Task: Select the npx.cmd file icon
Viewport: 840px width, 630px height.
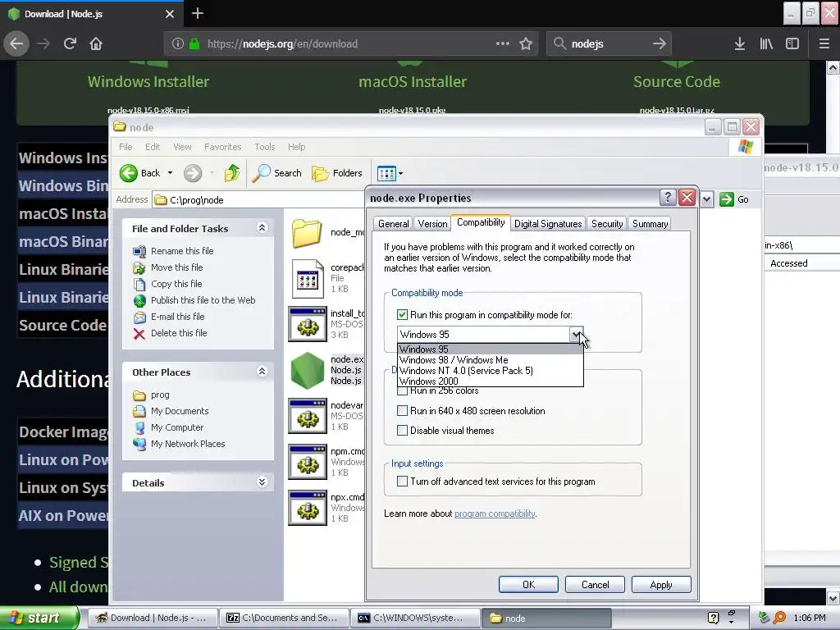Action: point(308,508)
